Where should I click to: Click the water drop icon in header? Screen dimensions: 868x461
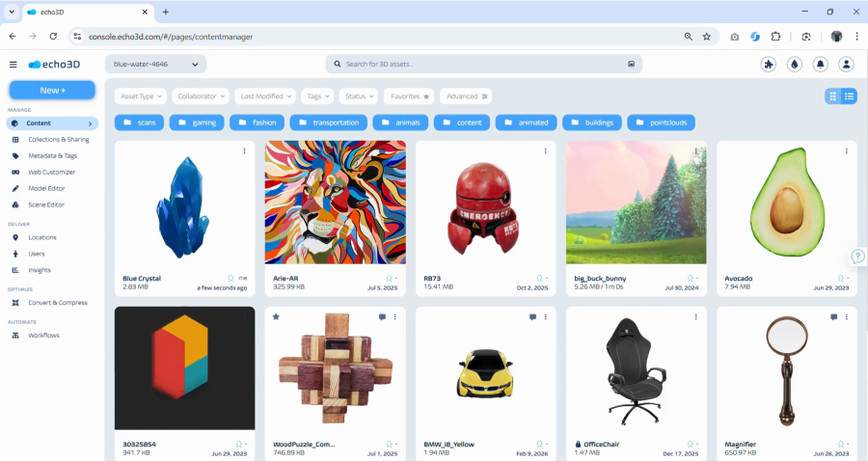[795, 65]
